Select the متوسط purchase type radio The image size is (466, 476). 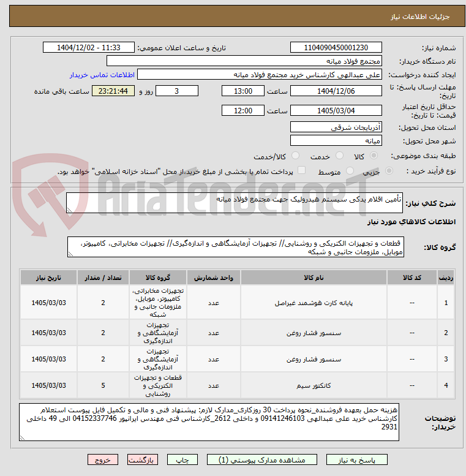[x=350, y=171]
